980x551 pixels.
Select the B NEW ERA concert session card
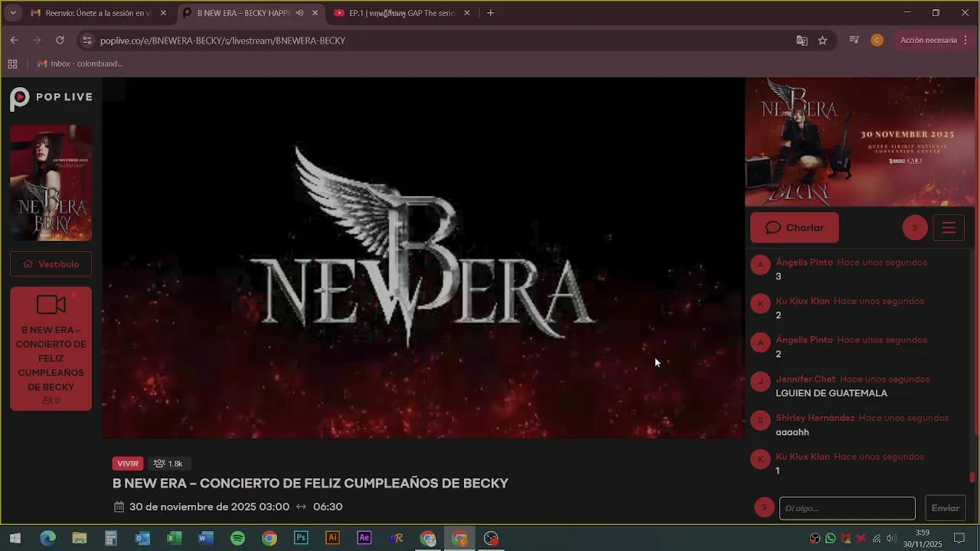[x=51, y=349]
